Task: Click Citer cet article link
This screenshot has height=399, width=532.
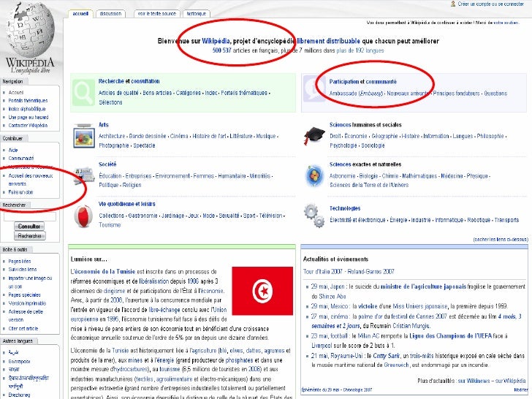Action: (23, 328)
